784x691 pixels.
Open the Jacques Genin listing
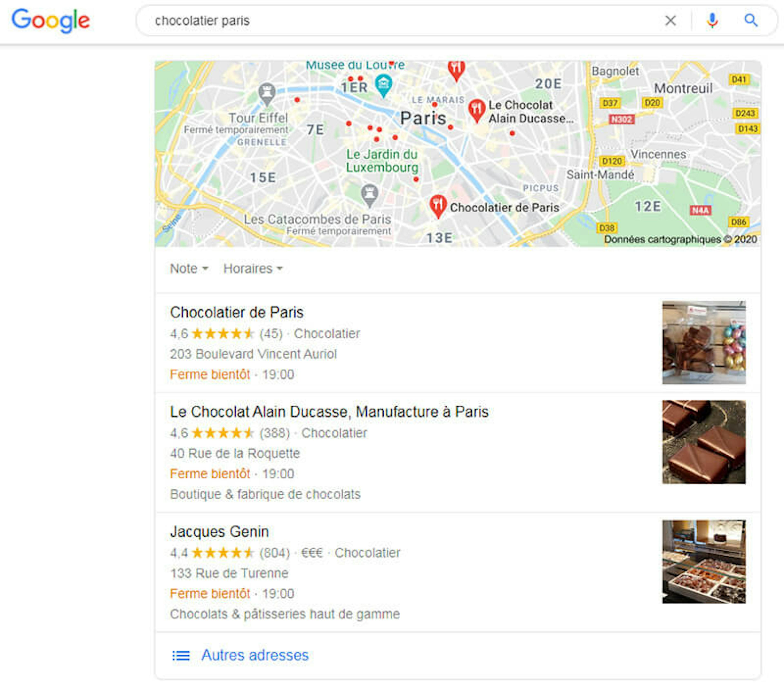click(219, 531)
